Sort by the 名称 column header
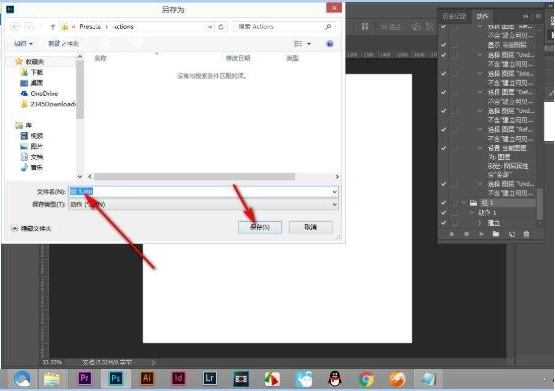The width and height of the screenshot is (555, 391). (101, 58)
